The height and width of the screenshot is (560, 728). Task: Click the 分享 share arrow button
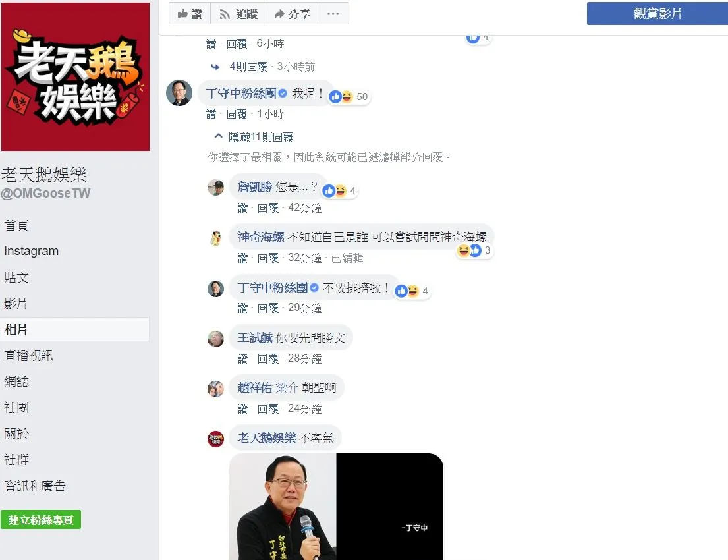292,13
